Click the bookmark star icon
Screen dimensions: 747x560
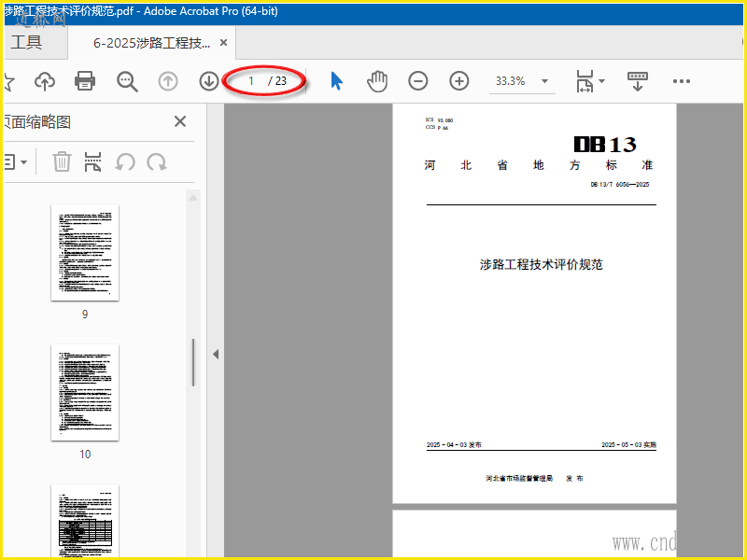pyautogui.click(x=8, y=81)
